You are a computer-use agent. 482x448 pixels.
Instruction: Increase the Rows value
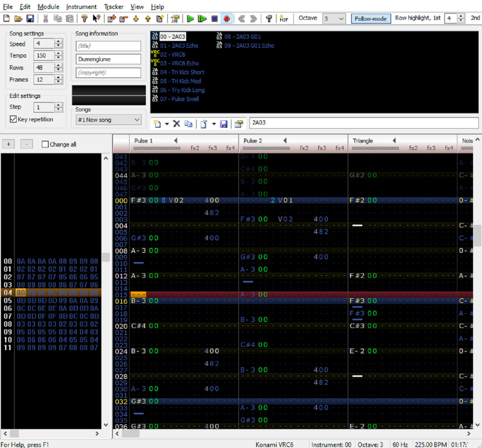tap(59, 65)
